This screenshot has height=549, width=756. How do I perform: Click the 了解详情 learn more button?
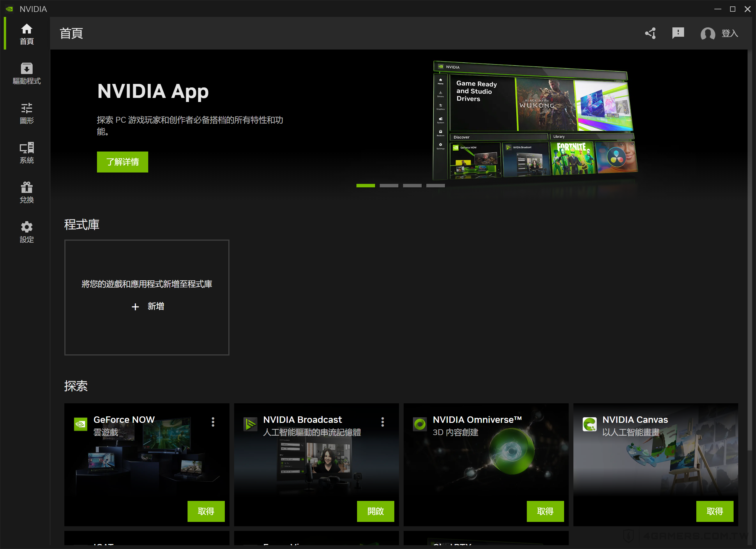[x=122, y=162]
